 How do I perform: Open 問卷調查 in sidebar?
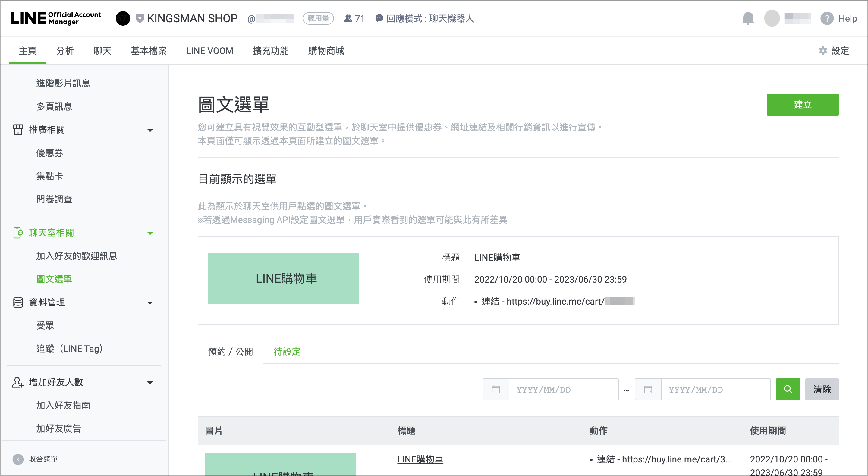(54, 199)
